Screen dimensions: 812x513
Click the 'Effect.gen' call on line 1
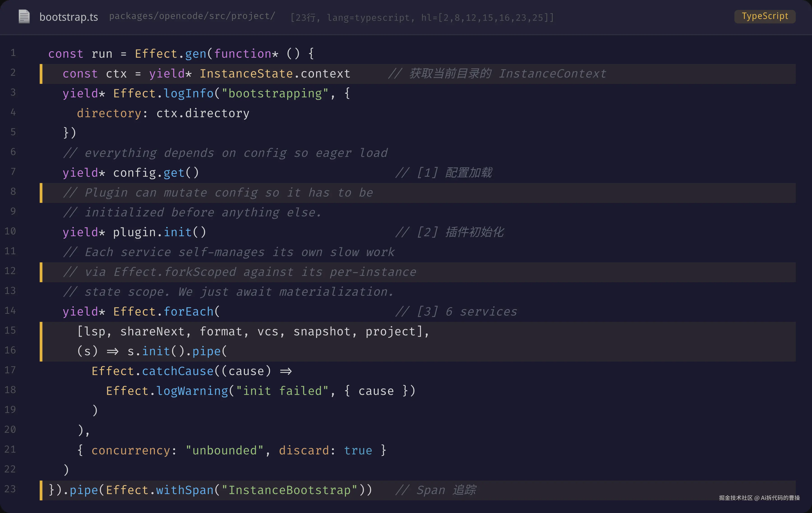[x=171, y=54]
